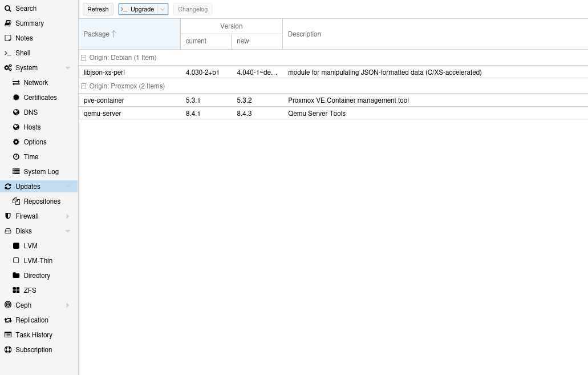Open the Repositories menu item
The image size is (588, 375).
42,201
